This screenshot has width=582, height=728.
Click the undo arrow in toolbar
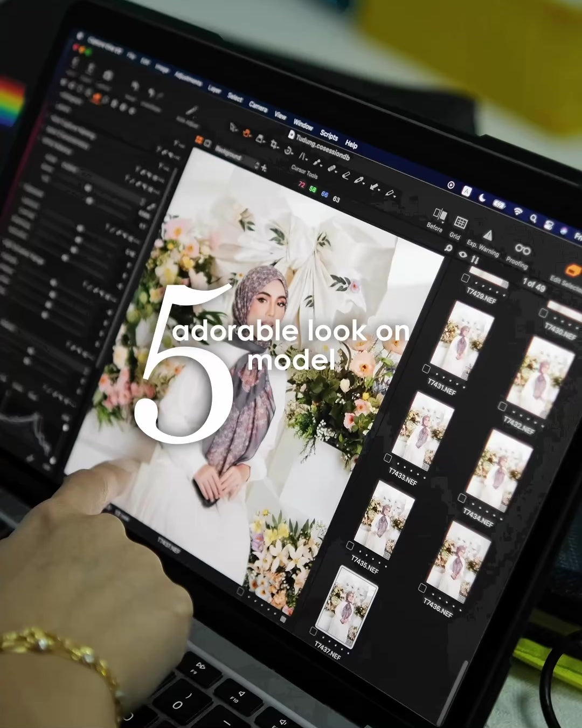tap(135, 86)
